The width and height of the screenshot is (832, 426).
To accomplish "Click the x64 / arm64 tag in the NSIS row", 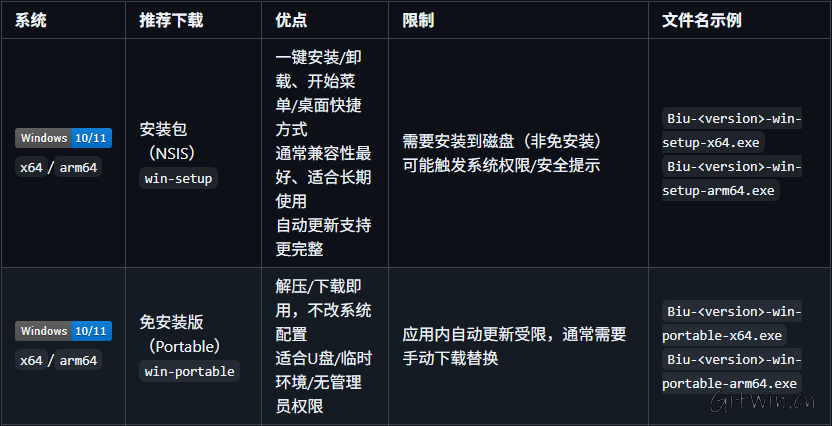I will (59, 167).
